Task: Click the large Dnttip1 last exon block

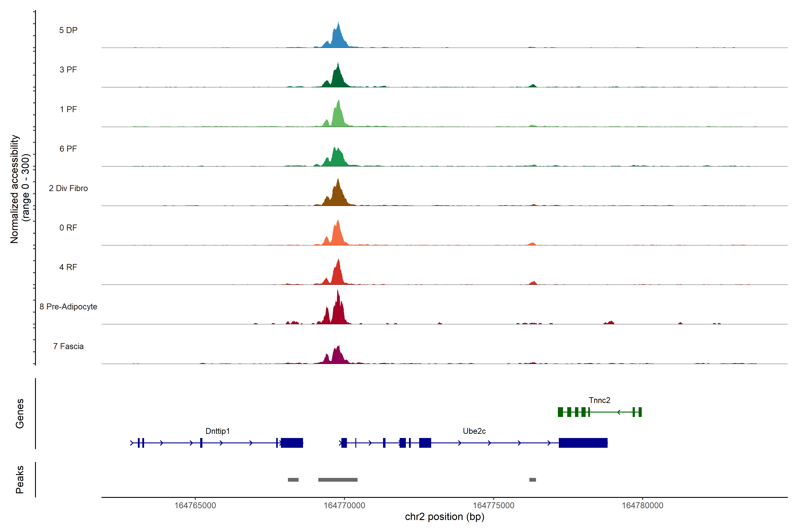Action: coord(292,443)
